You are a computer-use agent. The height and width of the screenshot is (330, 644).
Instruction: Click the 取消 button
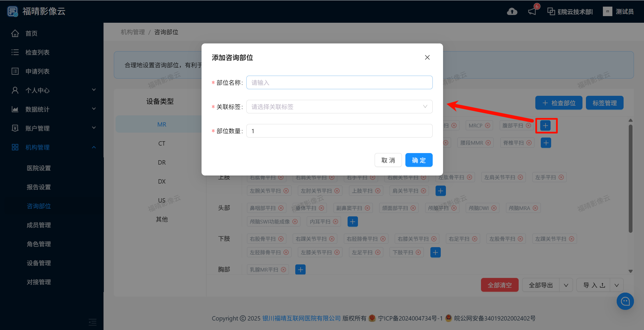388,160
